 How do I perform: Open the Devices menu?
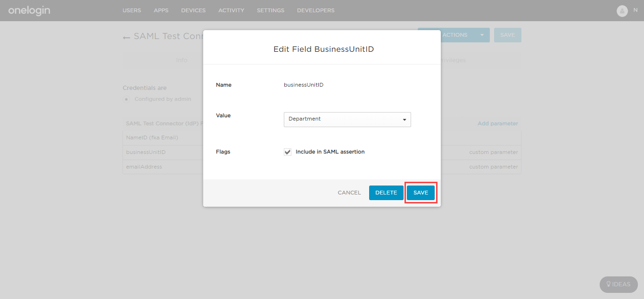[193, 10]
